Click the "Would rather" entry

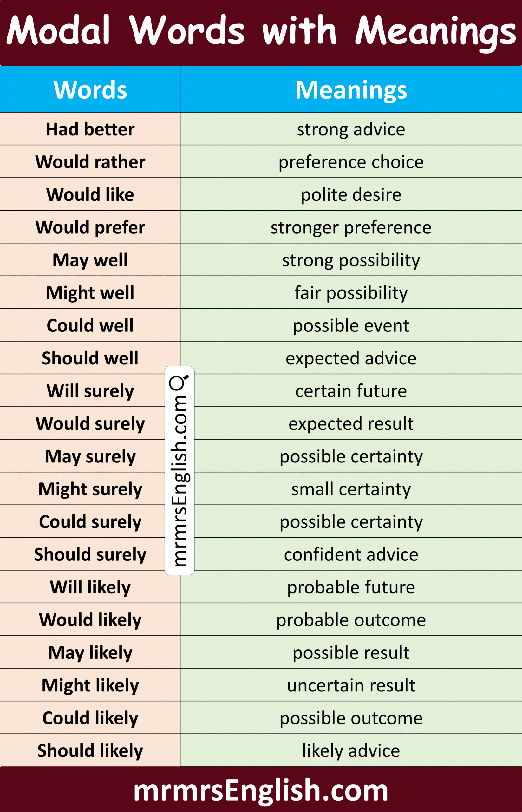pyautogui.click(x=90, y=162)
